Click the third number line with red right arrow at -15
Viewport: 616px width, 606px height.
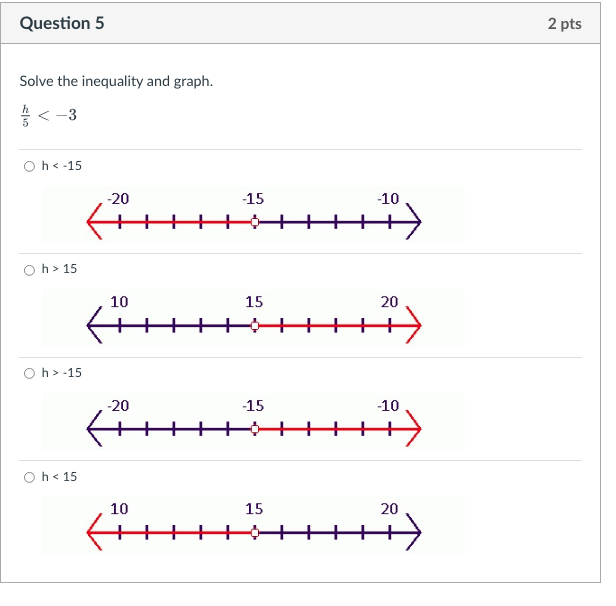pos(253,422)
